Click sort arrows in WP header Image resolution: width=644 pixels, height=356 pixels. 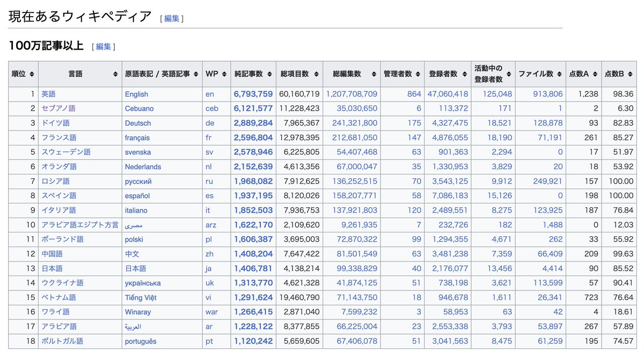point(224,74)
